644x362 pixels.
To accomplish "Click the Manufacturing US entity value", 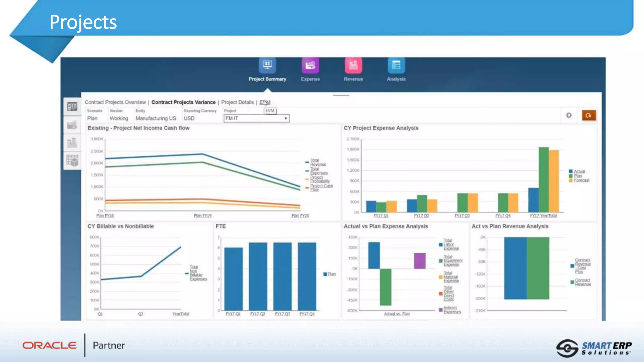I will tap(156, 118).
